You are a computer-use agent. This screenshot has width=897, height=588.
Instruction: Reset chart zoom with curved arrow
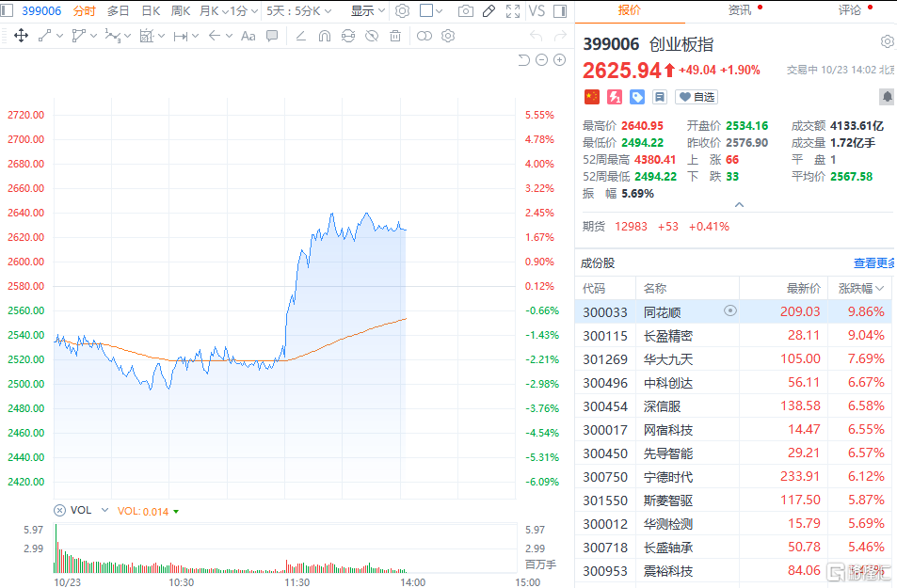523,60
